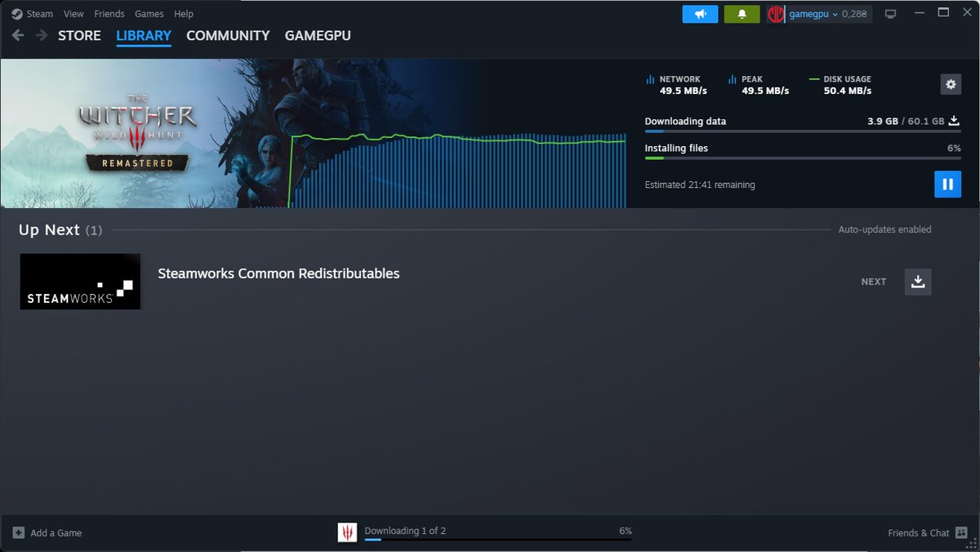Click the NEXT label beside Steamworks
980x552 pixels.
pos(874,282)
